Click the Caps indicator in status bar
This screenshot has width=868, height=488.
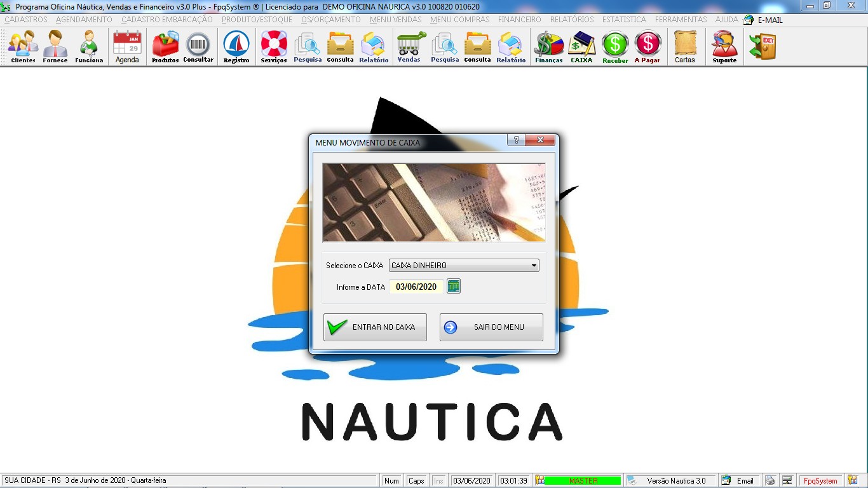point(416,480)
